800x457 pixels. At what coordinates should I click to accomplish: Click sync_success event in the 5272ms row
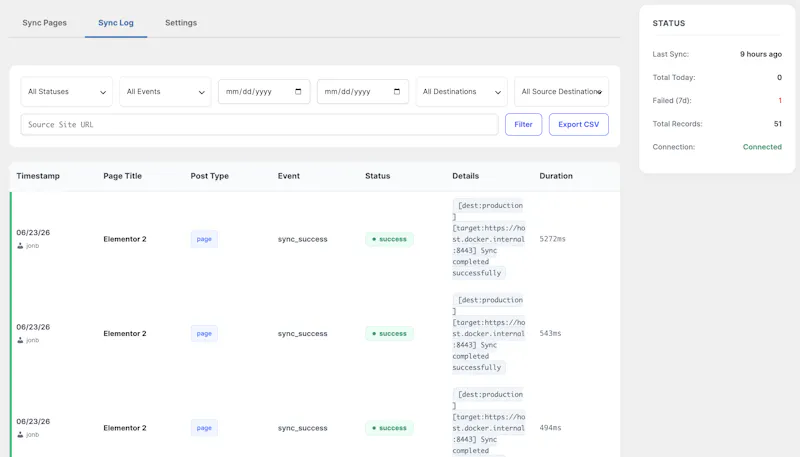303,239
